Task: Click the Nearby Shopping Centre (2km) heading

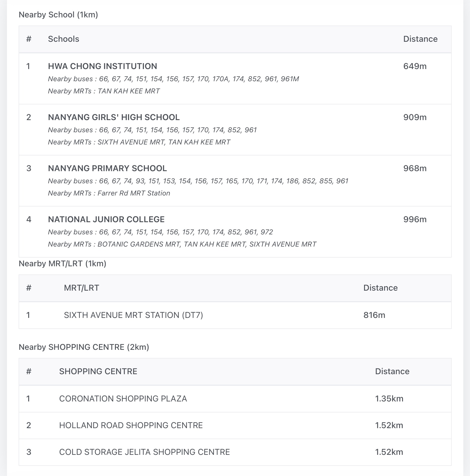Action: [84, 347]
